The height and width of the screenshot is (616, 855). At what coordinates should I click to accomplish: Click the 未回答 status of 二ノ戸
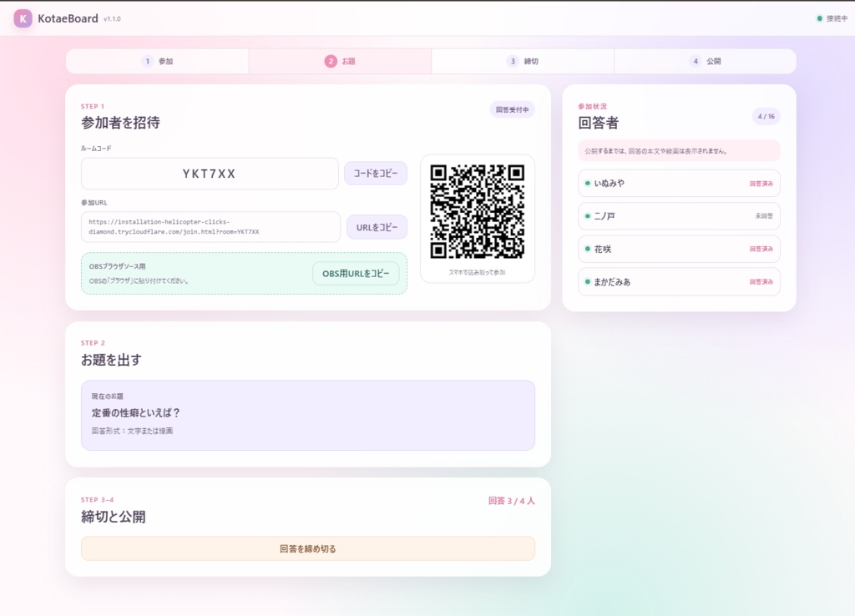[x=764, y=216]
